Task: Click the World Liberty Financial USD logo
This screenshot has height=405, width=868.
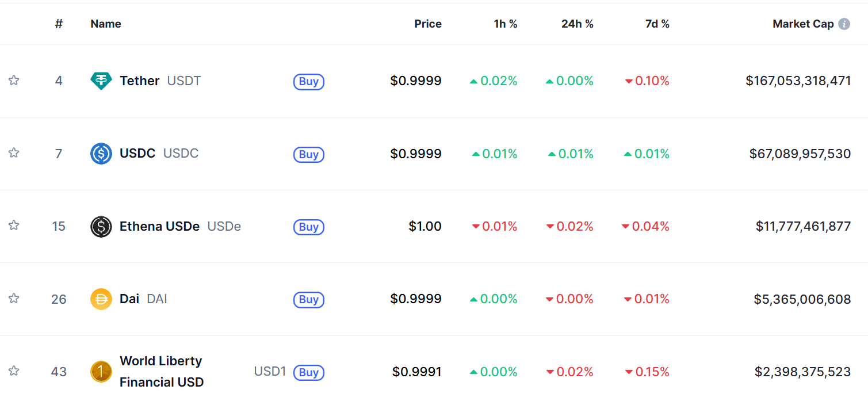Action: (x=101, y=372)
